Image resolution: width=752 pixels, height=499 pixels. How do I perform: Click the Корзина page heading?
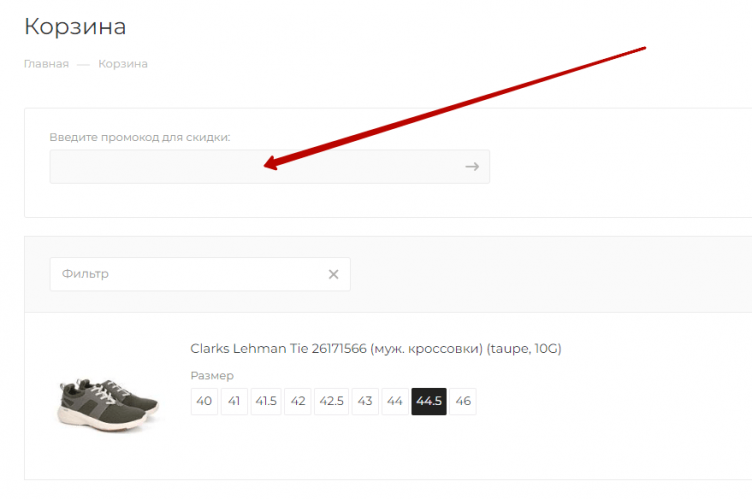click(x=75, y=26)
